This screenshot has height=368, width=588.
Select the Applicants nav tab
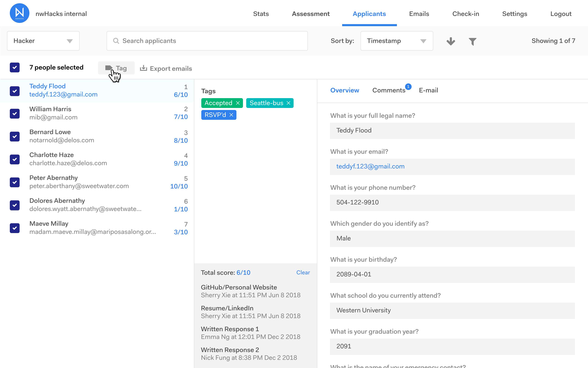(369, 14)
